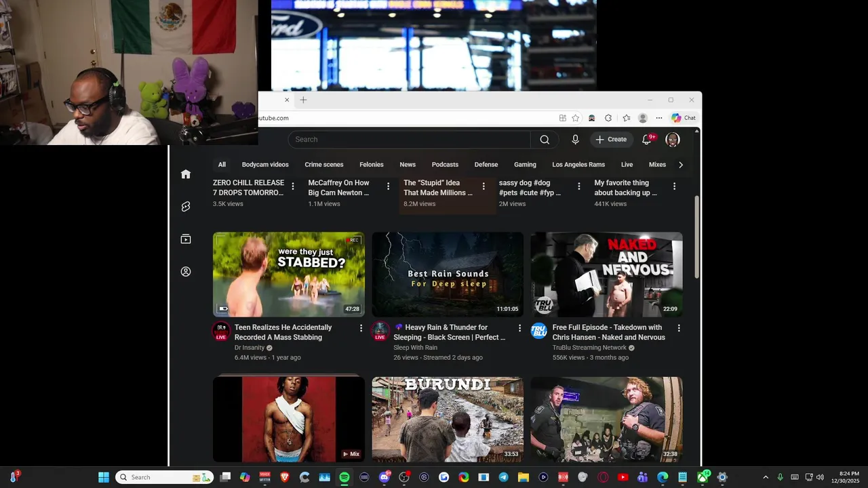Select the Crime scenes filter chip
This screenshot has width=868, height=488.
pos(324,165)
